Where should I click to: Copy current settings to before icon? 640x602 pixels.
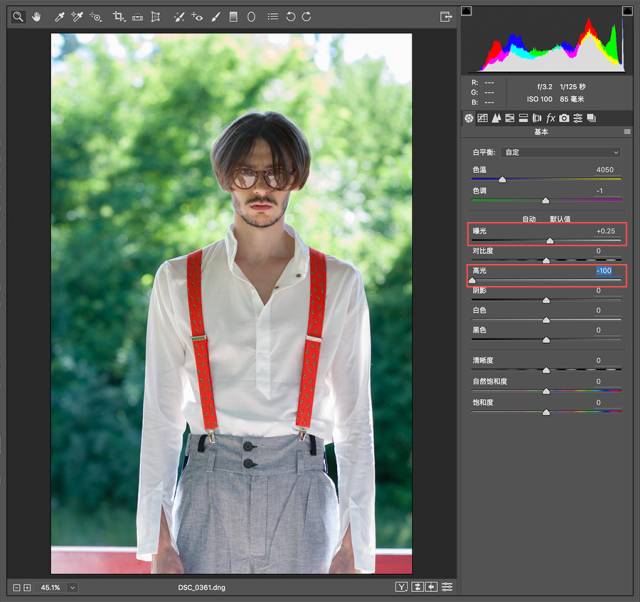(x=431, y=587)
